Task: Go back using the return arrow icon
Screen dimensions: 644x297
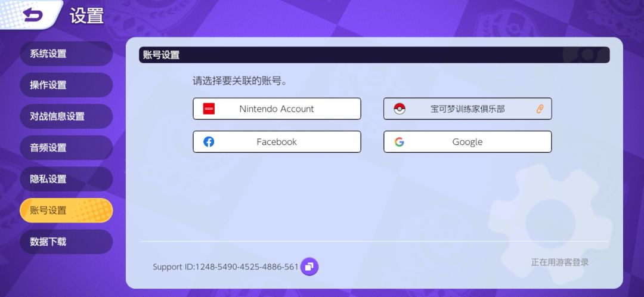Action: [33, 14]
